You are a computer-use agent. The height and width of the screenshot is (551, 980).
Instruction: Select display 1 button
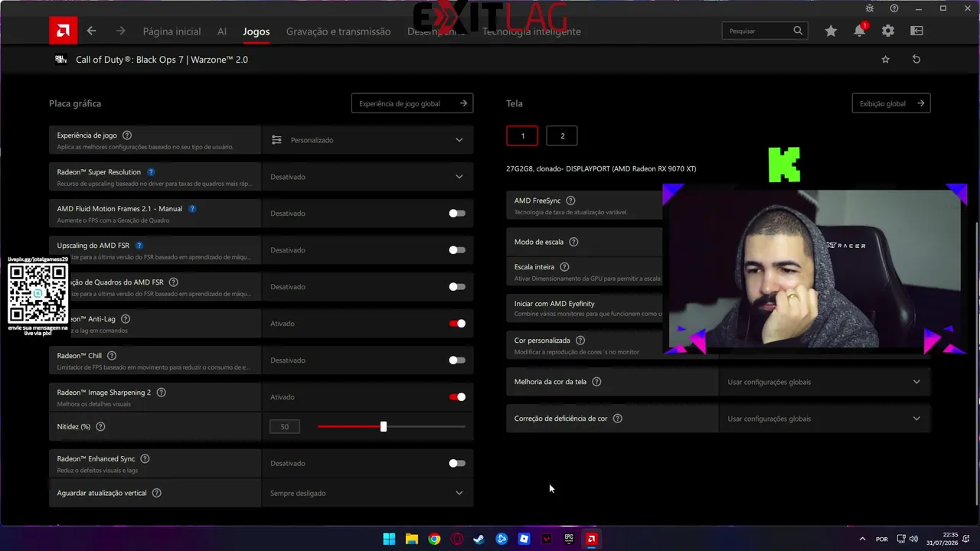pos(522,136)
